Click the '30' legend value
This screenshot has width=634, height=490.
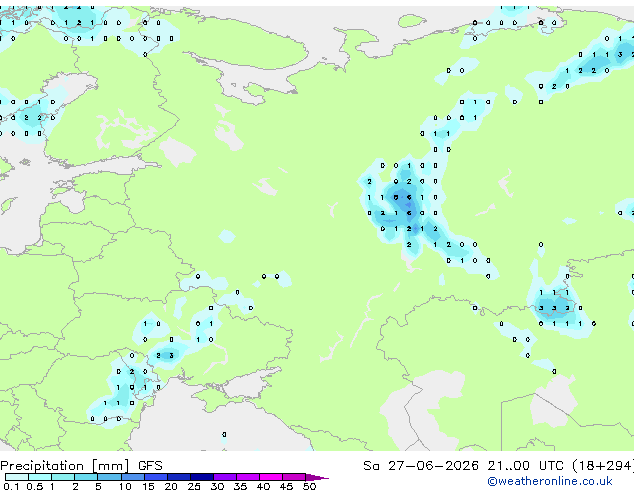218,486
